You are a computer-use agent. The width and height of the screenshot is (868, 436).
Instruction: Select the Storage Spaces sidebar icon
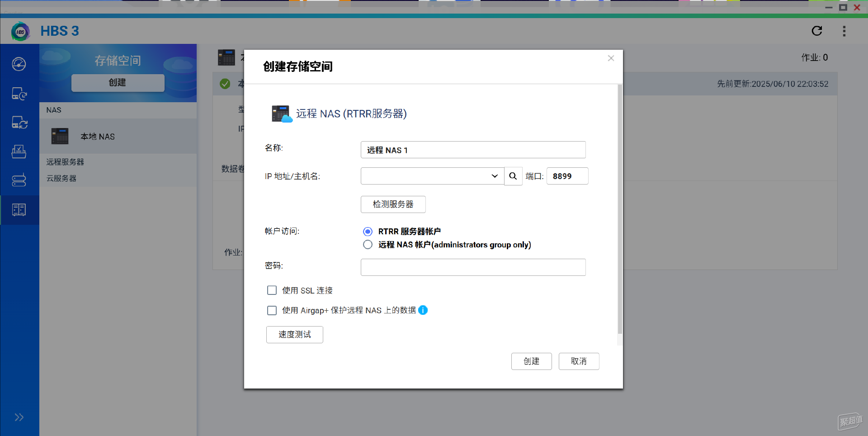(19, 209)
